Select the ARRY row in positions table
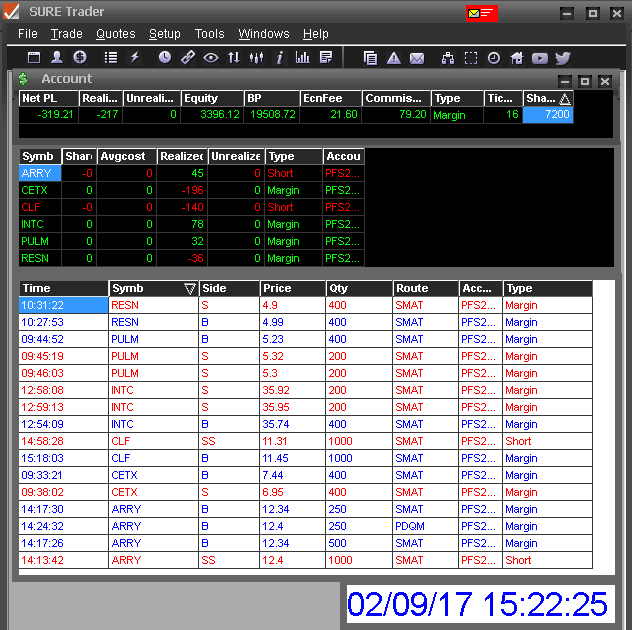 point(40,174)
